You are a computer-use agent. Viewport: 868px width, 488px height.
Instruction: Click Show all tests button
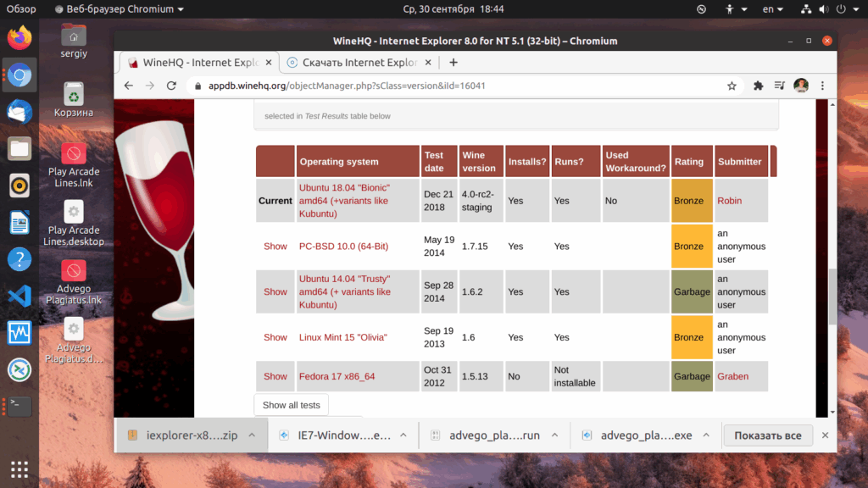(x=292, y=405)
